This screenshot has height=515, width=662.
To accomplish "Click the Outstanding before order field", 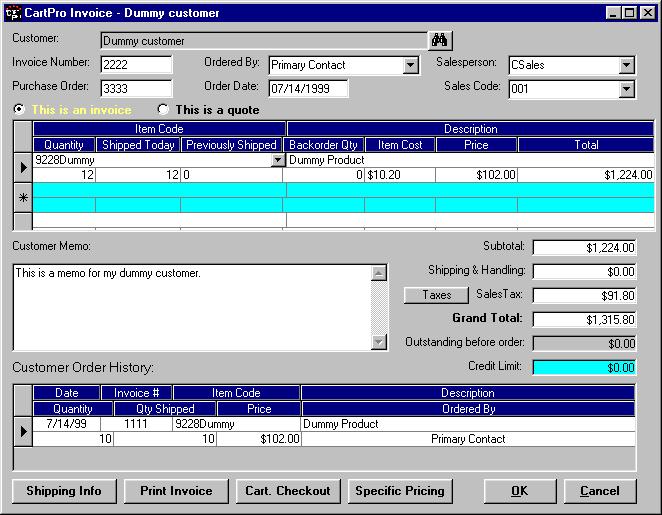I will [x=584, y=344].
